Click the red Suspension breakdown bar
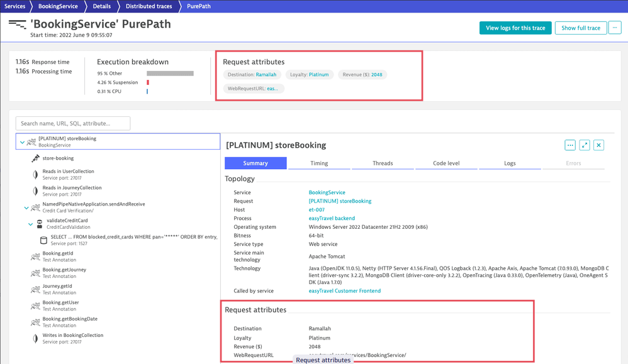 point(148,82)
